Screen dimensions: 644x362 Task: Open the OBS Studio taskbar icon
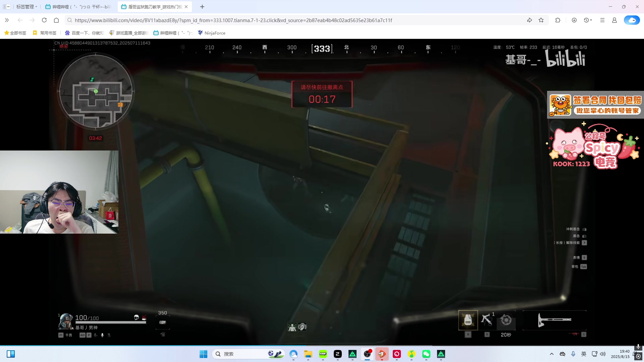[x=367, y=354]
